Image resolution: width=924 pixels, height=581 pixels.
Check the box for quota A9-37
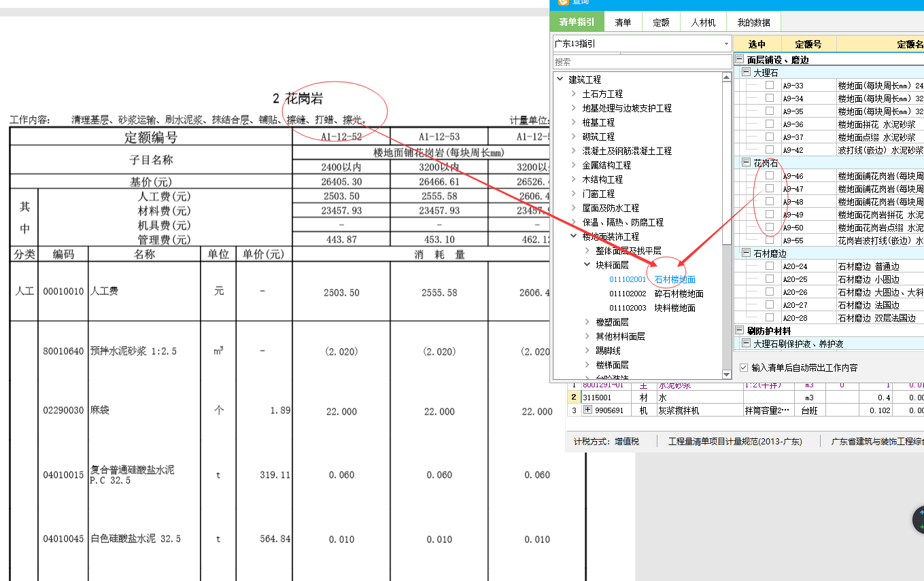769,137
